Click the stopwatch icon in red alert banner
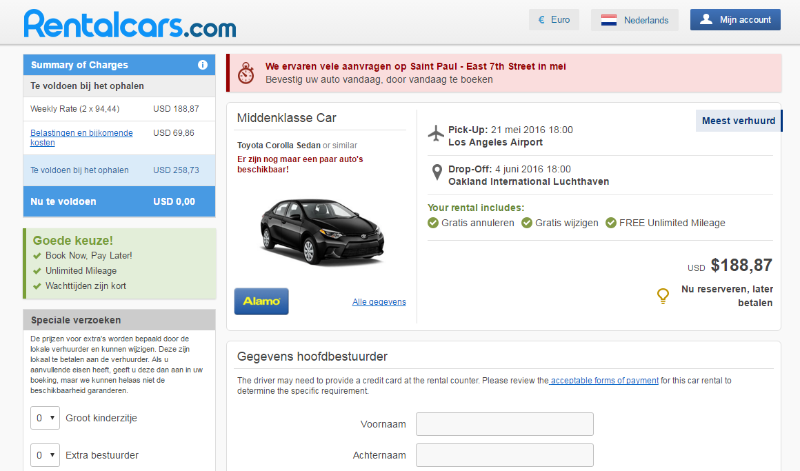The width and height of the screenshot is (800, 471). click(x=246, y=73)
